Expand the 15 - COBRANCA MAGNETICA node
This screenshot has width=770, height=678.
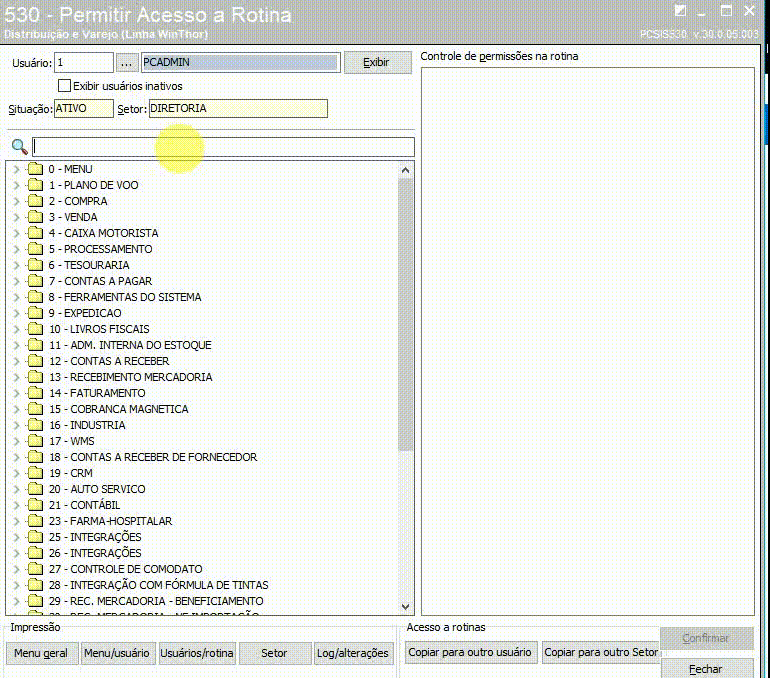(x=17, y=409)
